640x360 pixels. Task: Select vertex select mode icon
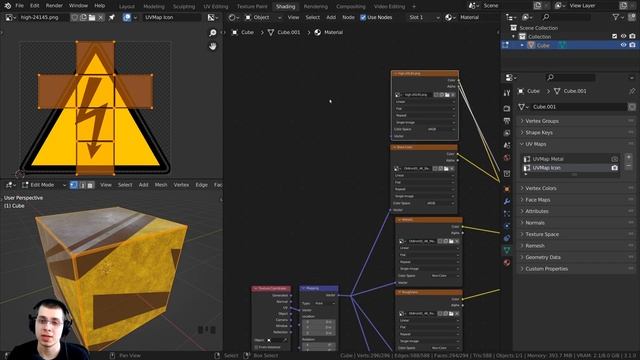point(74,185)
